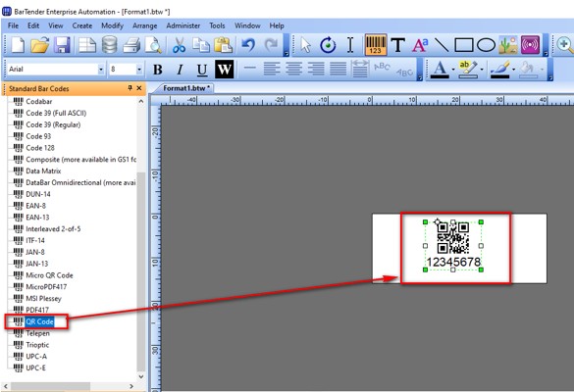This screenshot has height=392, width=574.
Task: Select the Rectangle box tool
Action: point(464,45)
